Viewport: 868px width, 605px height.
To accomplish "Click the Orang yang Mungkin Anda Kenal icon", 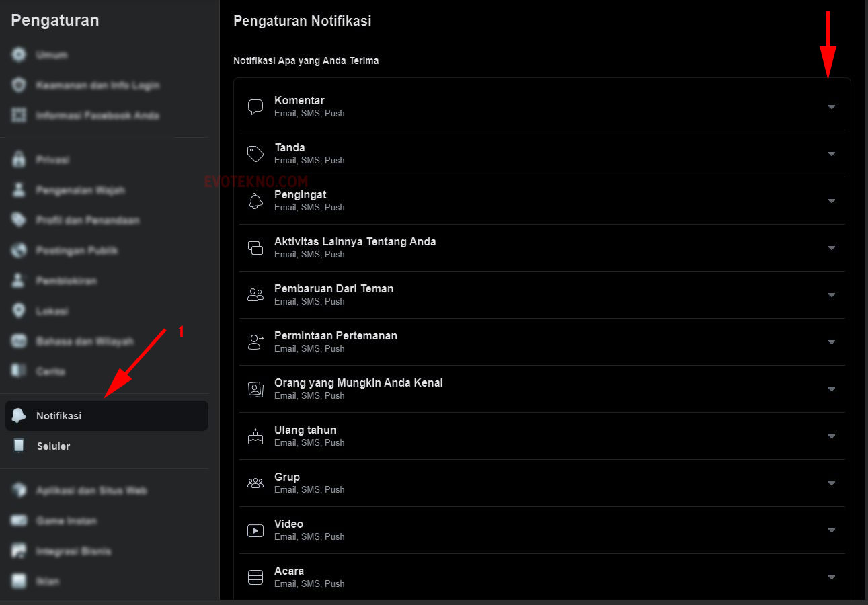I will tap(255, 389).
